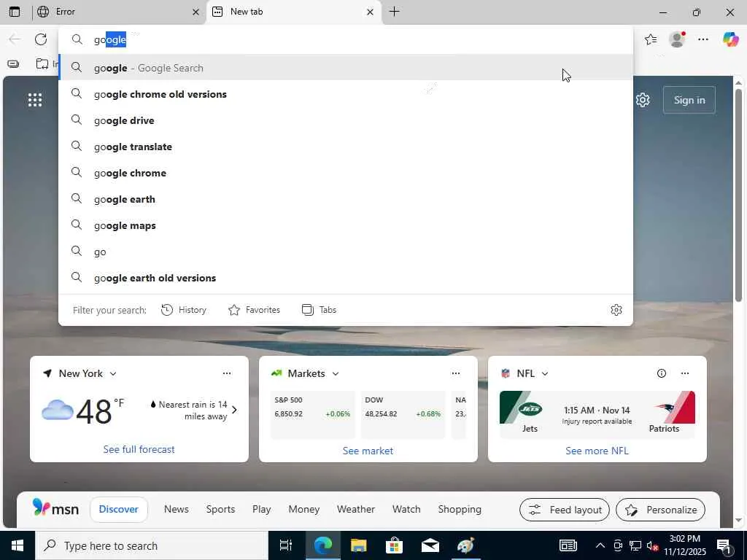Viewport: 747px width, 560px height.
Task: Close the New tab tab
Action: [x=370, y=12]
